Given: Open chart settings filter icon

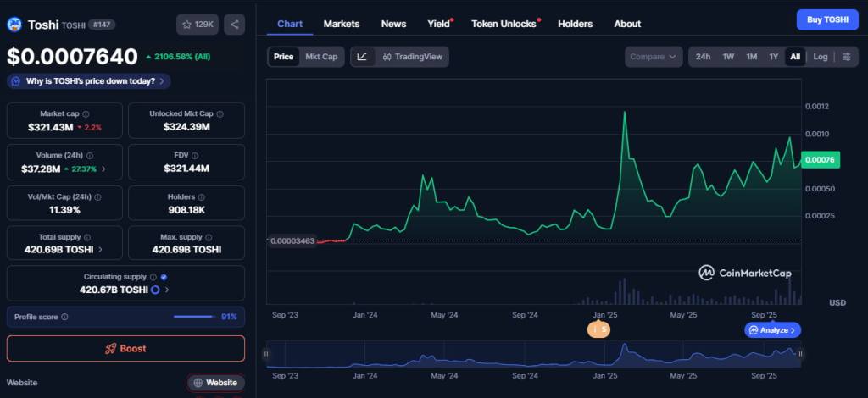Looking at the screenshot, I should click(x=846, y=57).
